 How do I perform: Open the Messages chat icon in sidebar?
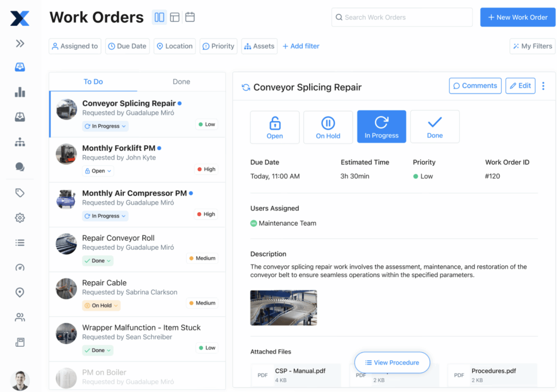20,167
